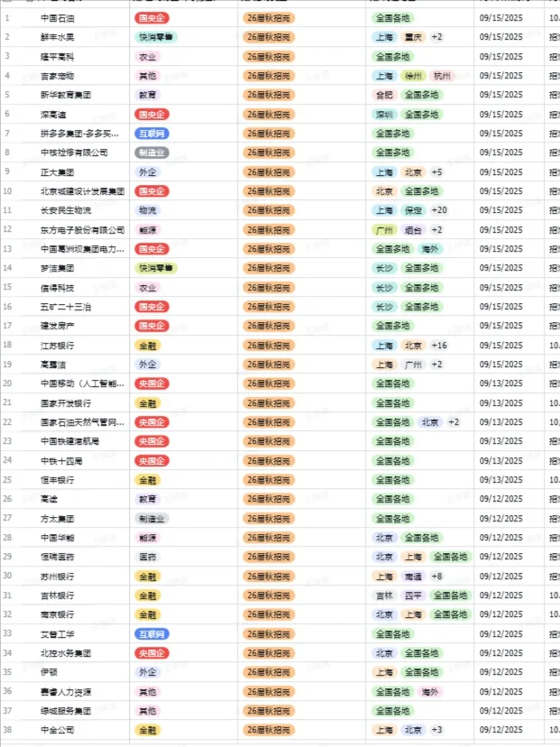Open the 恒丰银行 row entry
The width and height of the screenshot is (560, 747).
57,480
